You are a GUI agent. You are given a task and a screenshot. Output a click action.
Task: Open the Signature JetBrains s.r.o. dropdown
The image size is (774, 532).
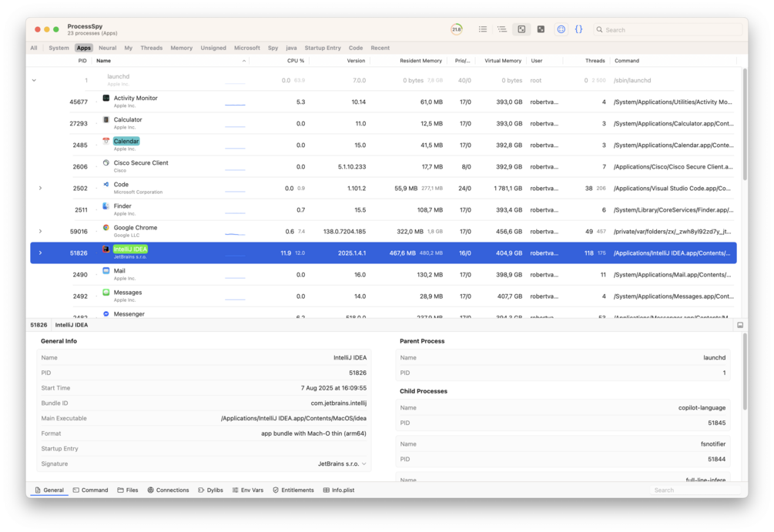coord(342,464)
